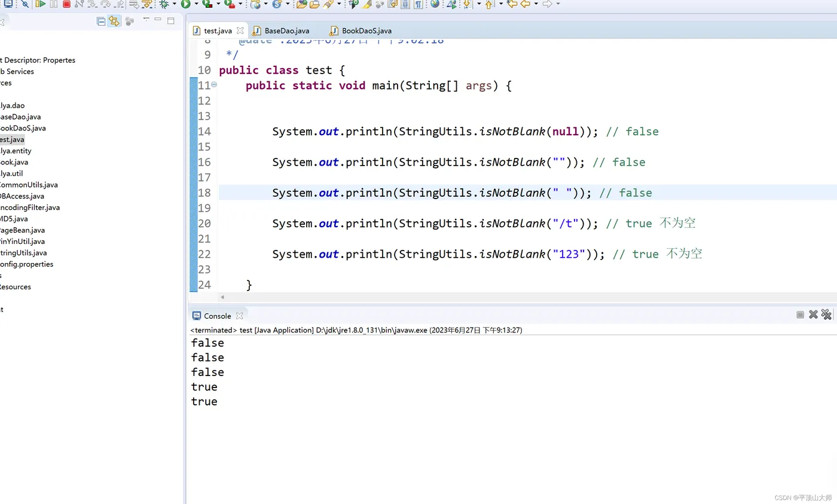Click the green Run play icon
Image resolution: width=837 pixels, height=504 pixels.
pos(186,4)
